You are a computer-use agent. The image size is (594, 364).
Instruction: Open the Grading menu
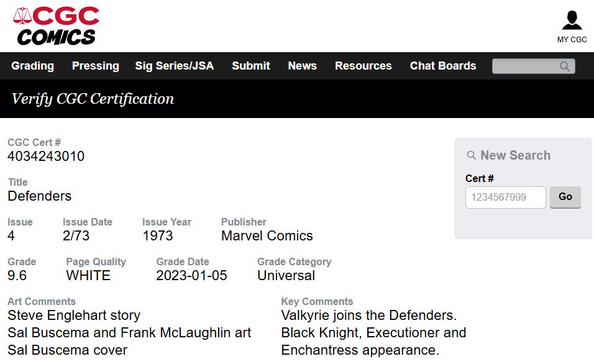pyautogui.click(x=32, y=66)
